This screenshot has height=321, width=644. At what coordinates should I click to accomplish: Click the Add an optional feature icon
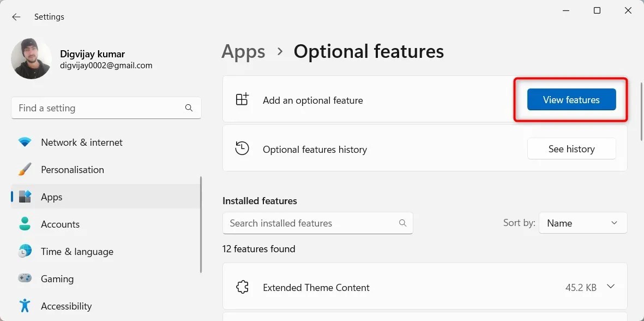pyautogui.click(x=242, y=100)
